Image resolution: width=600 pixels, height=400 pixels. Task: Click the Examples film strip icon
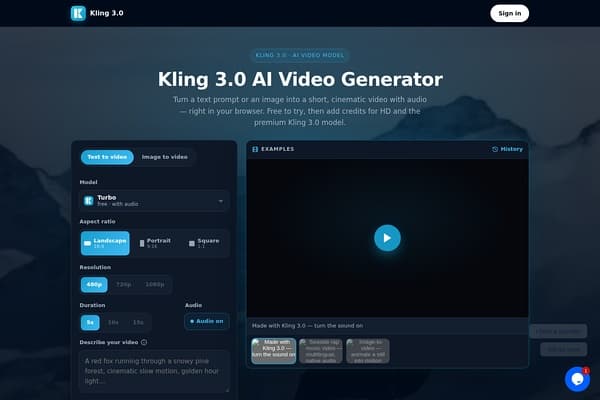[255, 149]
